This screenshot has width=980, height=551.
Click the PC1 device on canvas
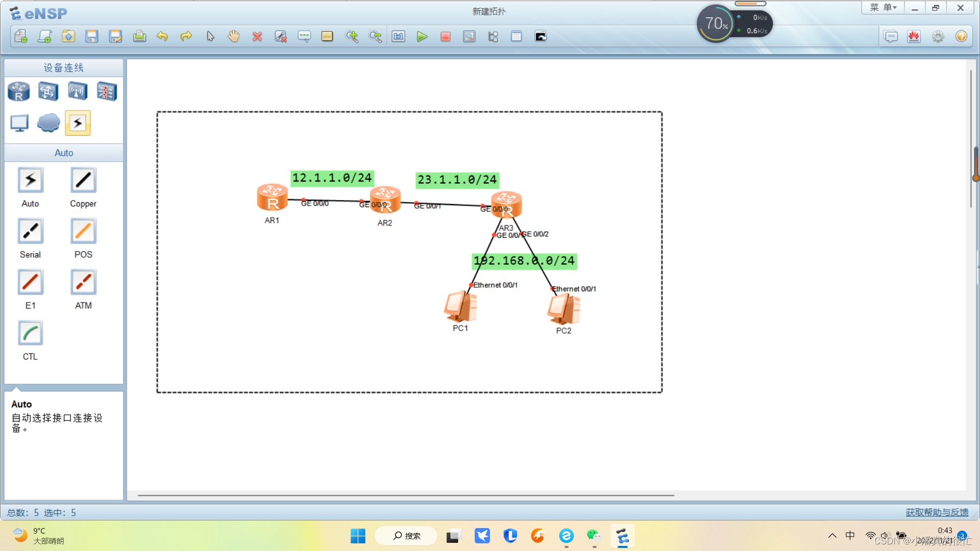click(x=460, y=307)
